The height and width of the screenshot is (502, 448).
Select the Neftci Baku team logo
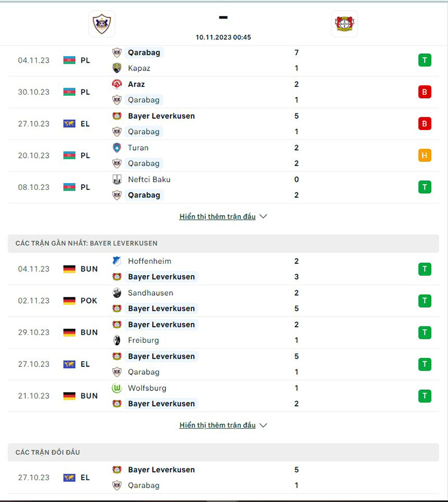pyautogui.click(x=118, y=179)
